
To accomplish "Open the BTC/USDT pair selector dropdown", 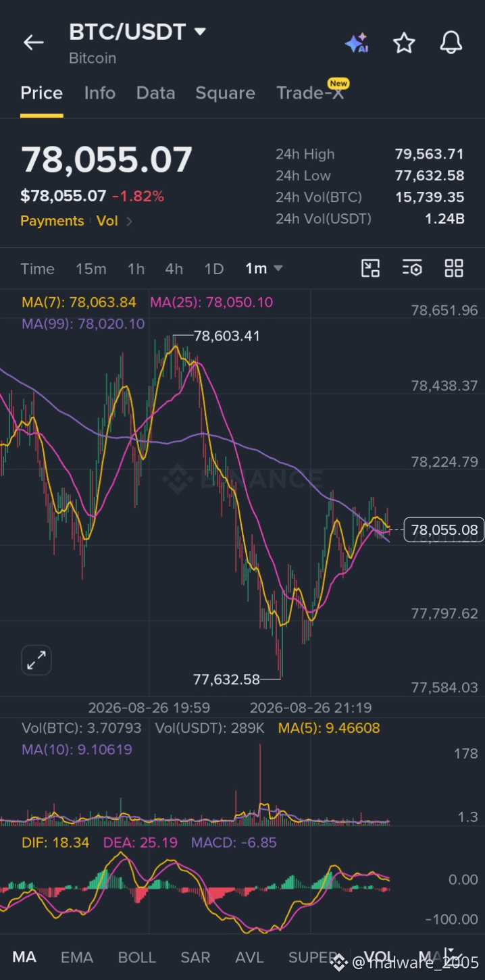I will point(137,32).
